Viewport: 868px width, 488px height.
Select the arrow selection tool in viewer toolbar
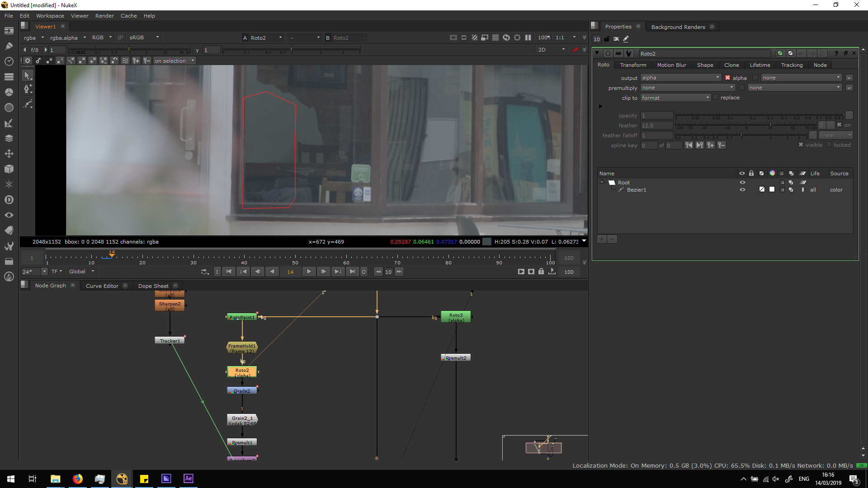click(27, 76)
